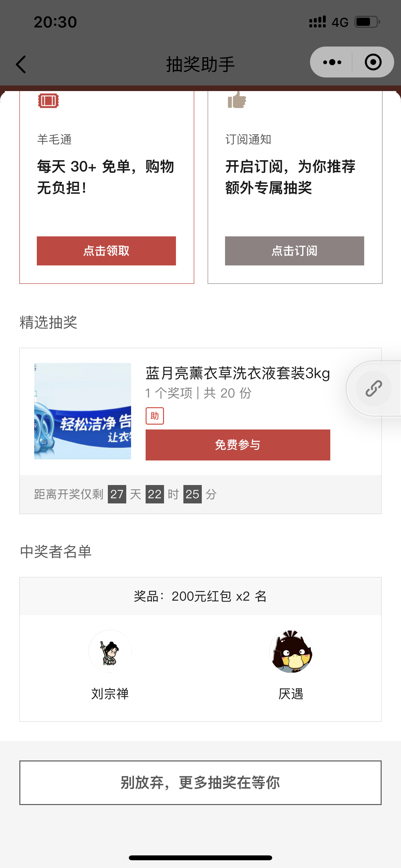Tap the red 助 badge icon
This screenshot has height=868, width=401.
pos(155,416)
